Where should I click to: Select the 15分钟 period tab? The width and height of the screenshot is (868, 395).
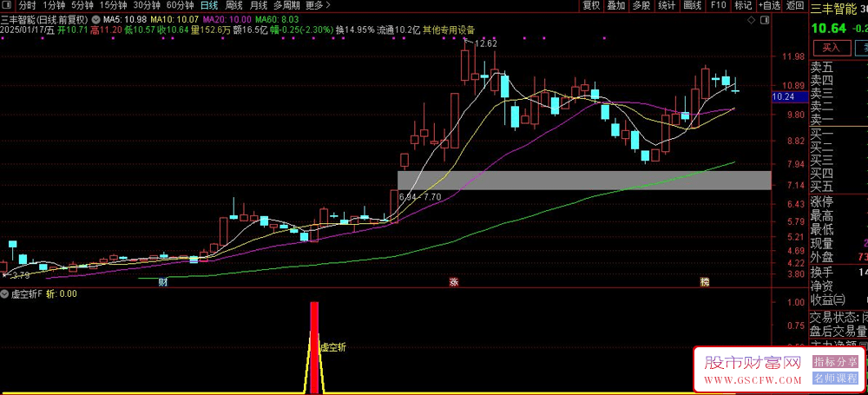(x=115, y=5)
